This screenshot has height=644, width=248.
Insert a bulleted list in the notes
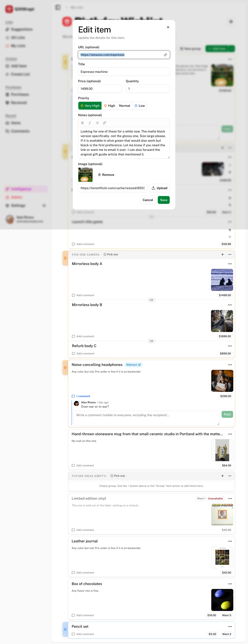pos(97,123)
